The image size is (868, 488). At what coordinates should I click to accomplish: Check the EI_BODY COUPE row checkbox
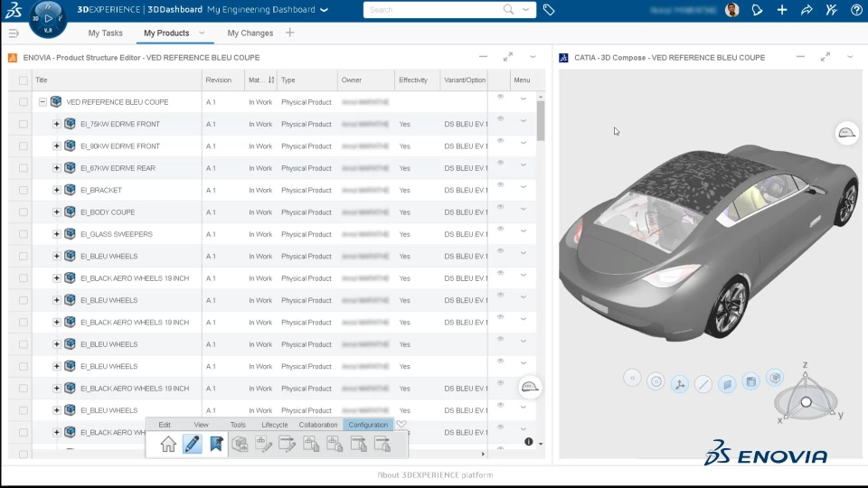(24, 211)
